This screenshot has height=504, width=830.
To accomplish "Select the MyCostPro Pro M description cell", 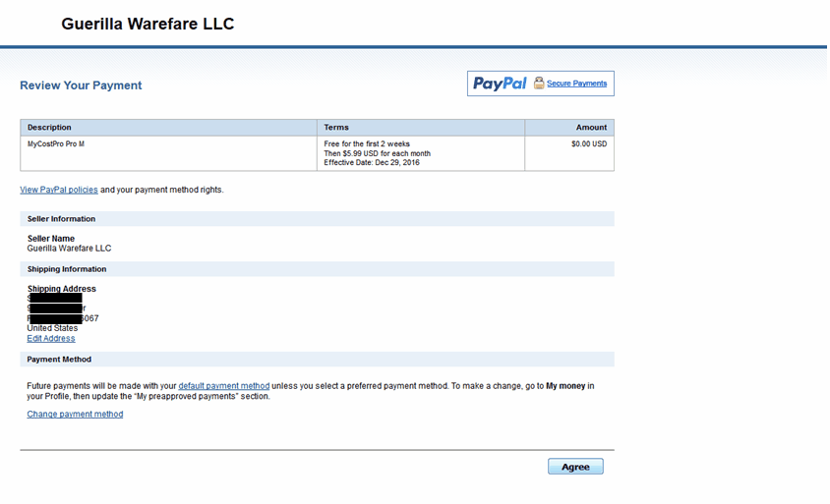I will (168, 153).
